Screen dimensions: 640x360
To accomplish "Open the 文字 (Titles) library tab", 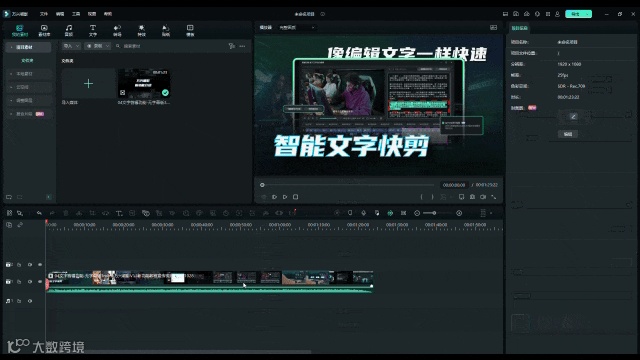I will point(93,30).
